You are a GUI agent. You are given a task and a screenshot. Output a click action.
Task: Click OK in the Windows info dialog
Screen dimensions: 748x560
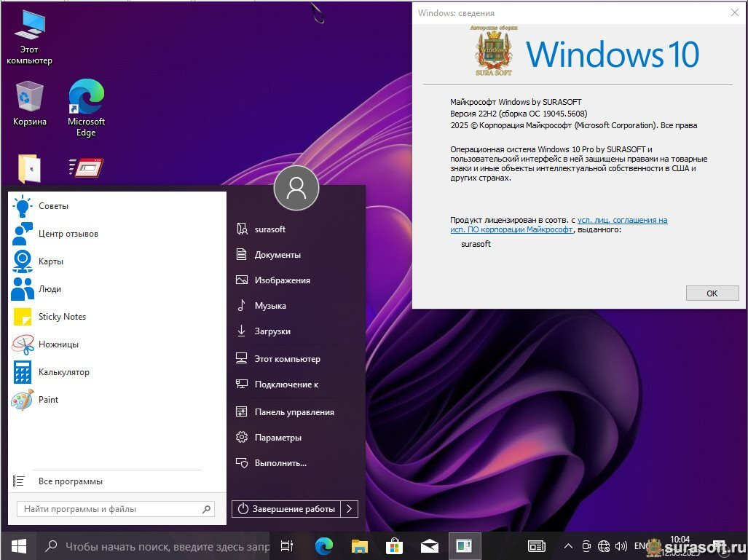[712, 293]
